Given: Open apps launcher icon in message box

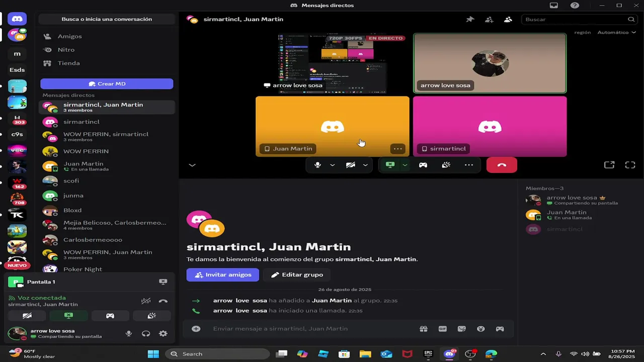Looking at the screenshot, I should 500,329.
